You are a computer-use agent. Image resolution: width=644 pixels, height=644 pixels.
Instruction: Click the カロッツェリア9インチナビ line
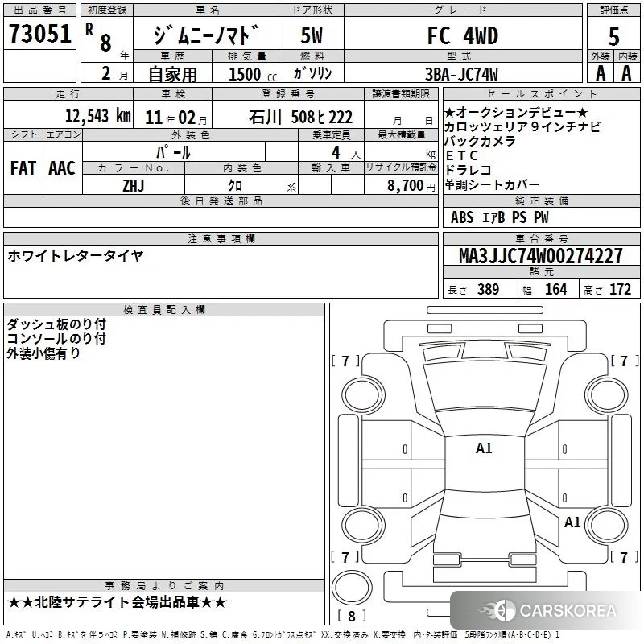[x=522, y=126]
